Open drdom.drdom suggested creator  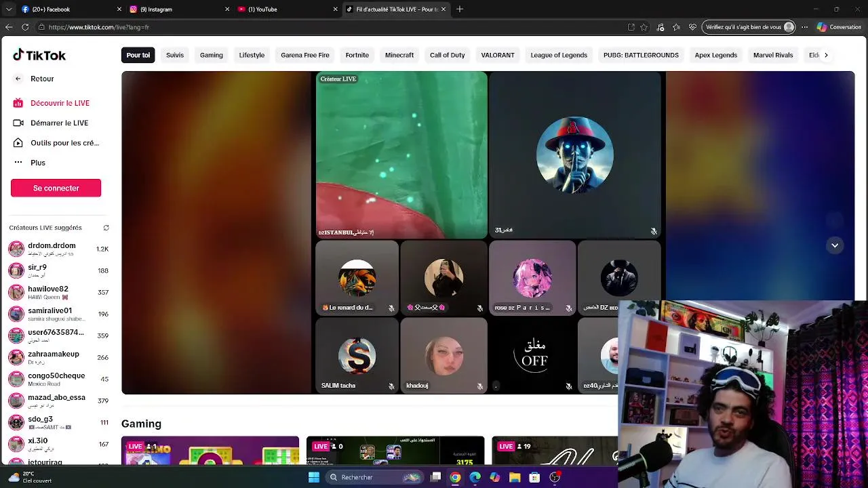[x=58, y=249]
